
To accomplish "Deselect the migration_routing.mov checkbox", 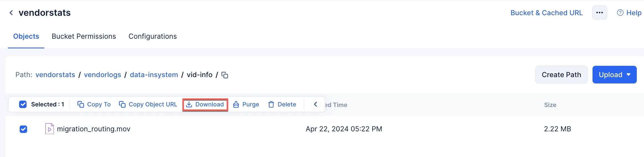I will 24,129.
